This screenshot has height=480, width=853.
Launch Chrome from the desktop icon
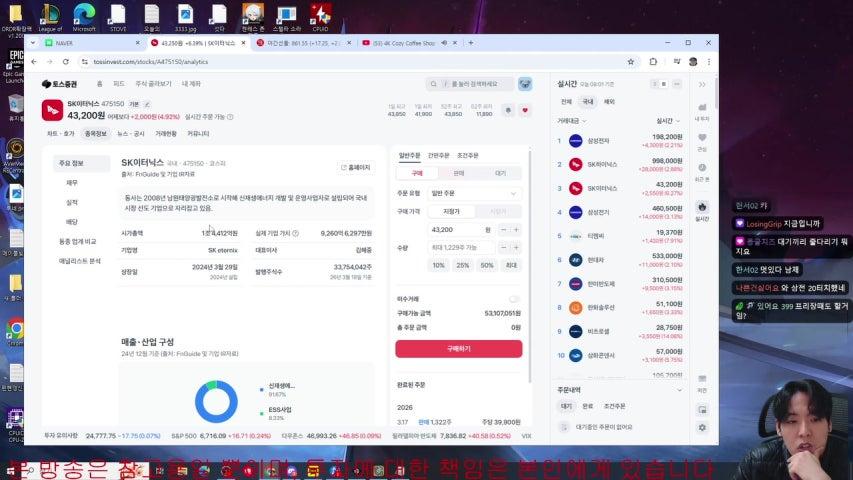tap(15, 331)
